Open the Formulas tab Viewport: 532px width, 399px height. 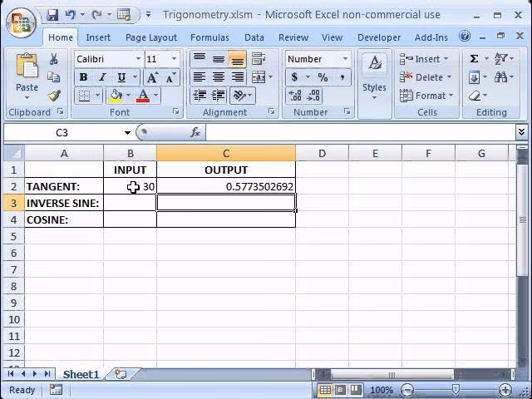point(209,37)
